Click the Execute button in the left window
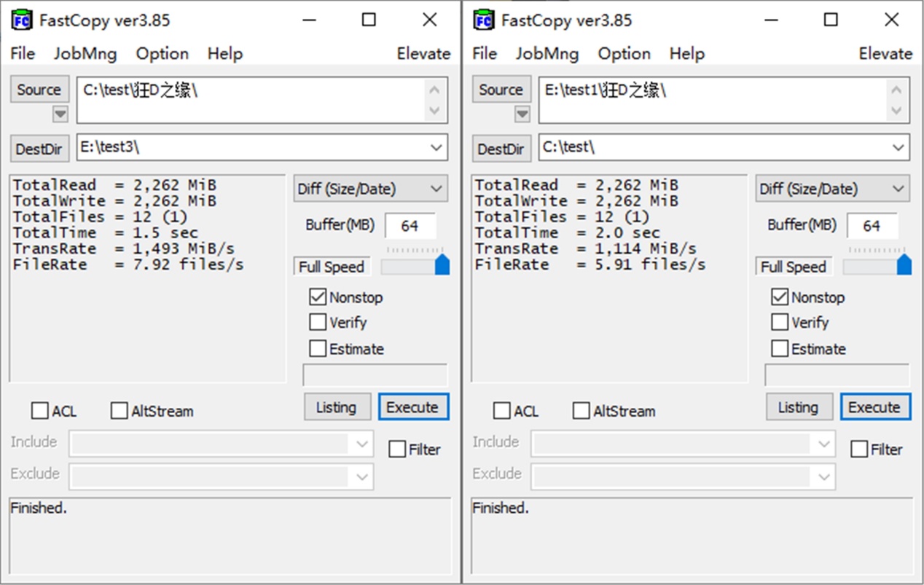 click(413, 407)
